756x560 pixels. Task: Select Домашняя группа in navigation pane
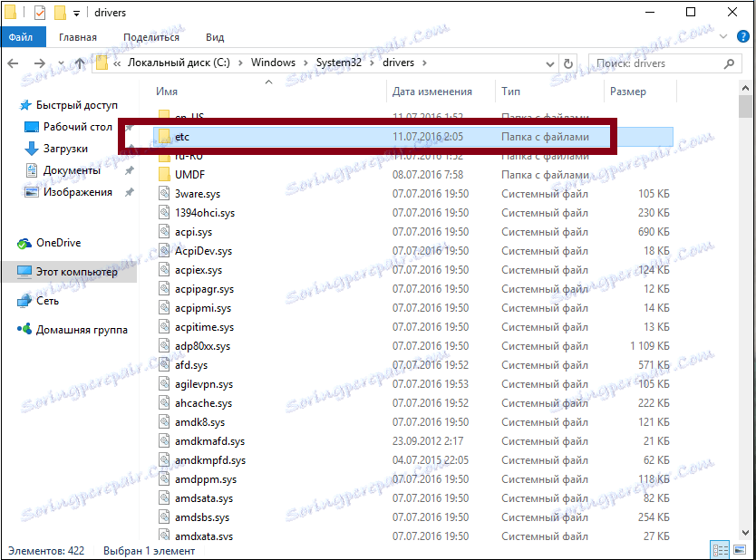point(82,330)
